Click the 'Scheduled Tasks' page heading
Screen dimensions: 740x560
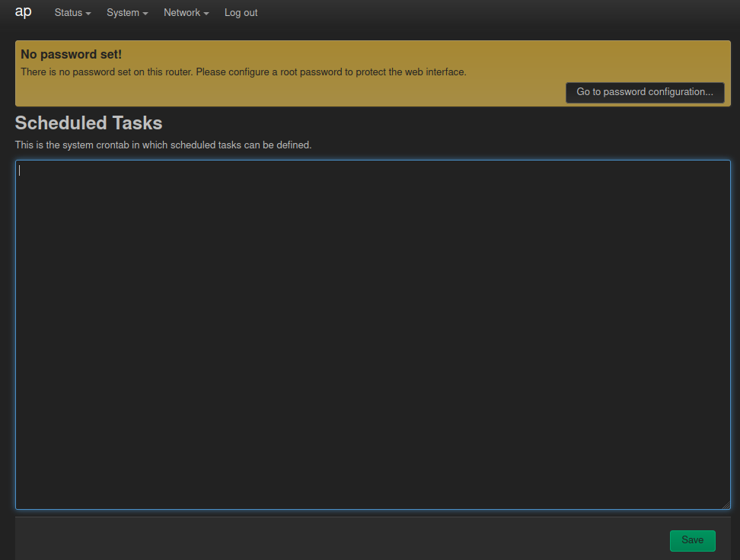click(x=88, y=123)
